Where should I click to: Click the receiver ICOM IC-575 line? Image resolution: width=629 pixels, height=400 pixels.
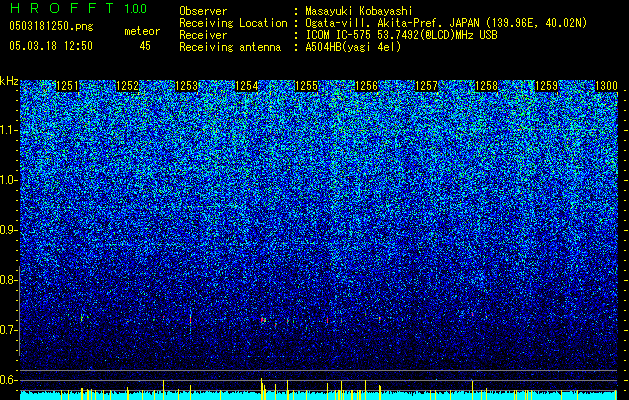pyautogui.click(x=401, y=35)
